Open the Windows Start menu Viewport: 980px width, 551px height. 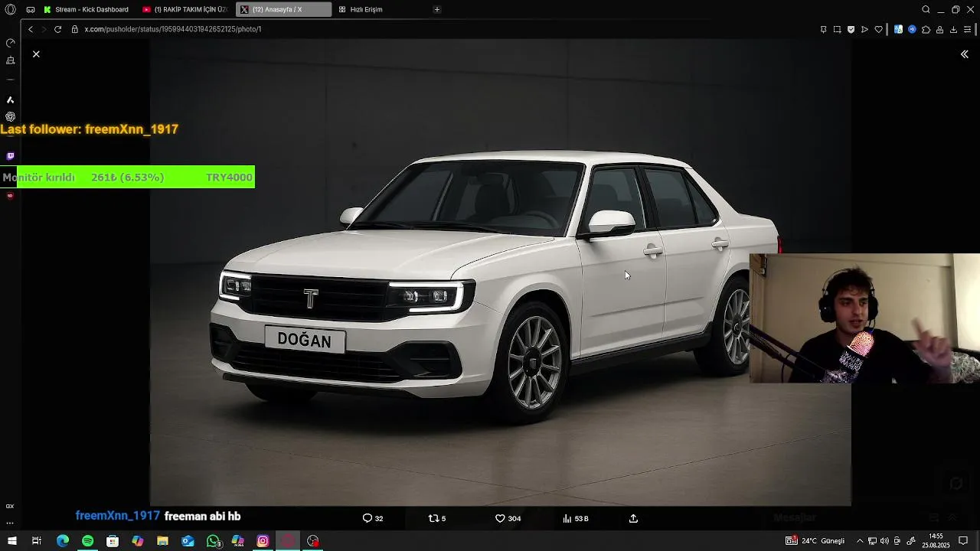12,541
